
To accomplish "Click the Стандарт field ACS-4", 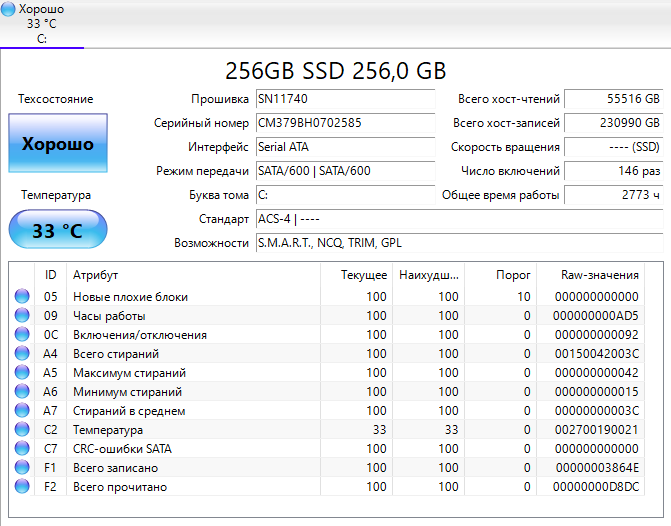I will [x=460, y=219].
